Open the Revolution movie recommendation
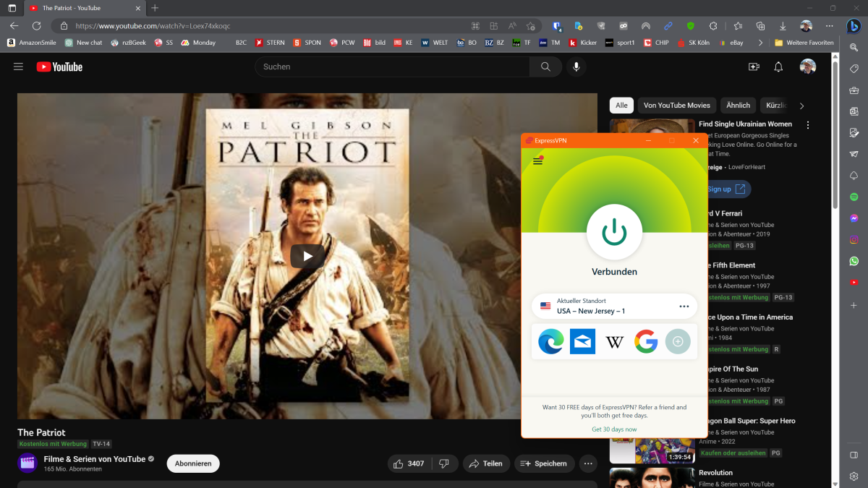This screenshot has height=488, width=868. 715,473
